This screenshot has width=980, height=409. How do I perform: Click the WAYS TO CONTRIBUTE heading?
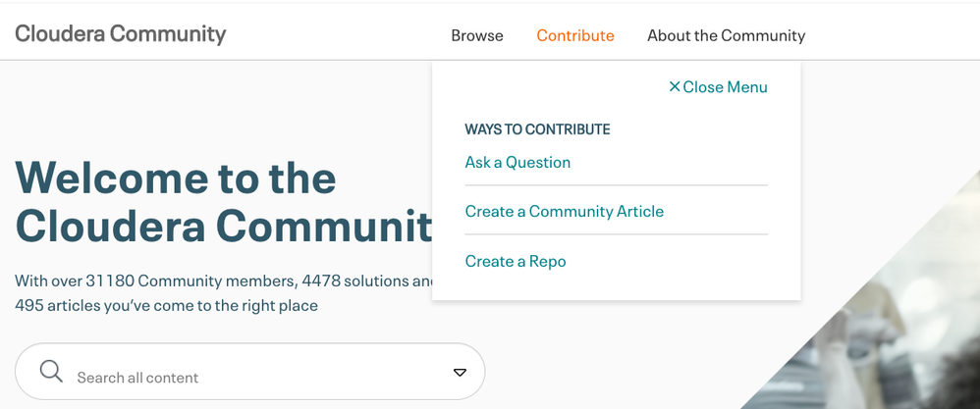(537, 129)
